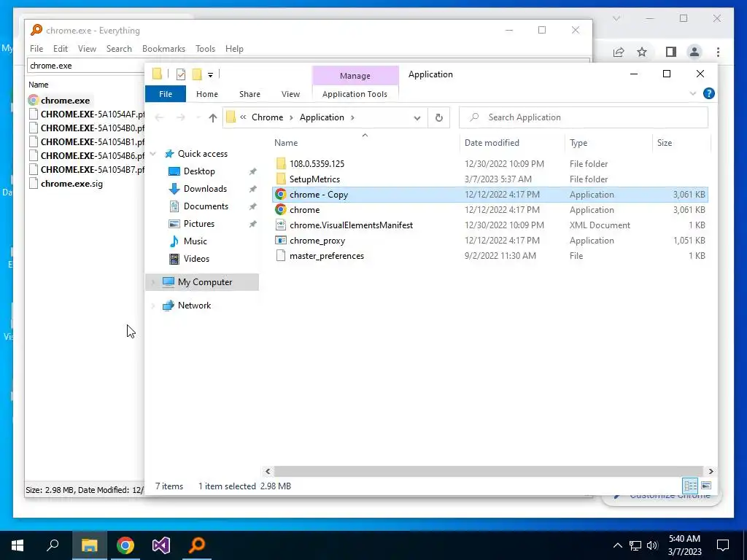Click the New folder quick access icon
747x560 pixels.
pyautogui.click(x=197, y=74)
